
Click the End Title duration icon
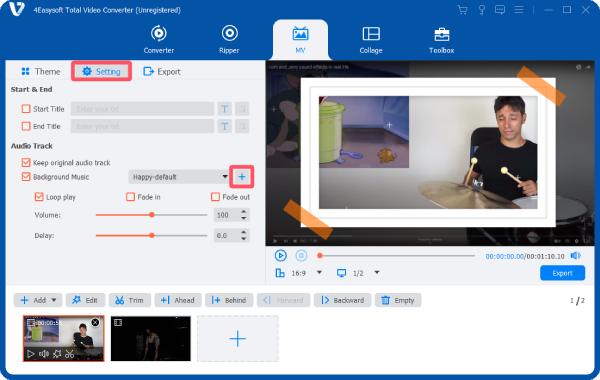tap(242, 126)
